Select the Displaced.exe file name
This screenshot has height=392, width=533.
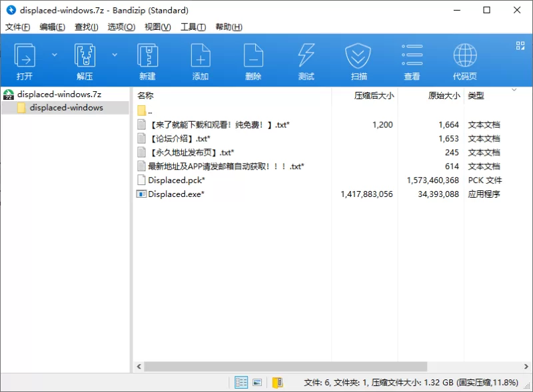tap(176, 194)
